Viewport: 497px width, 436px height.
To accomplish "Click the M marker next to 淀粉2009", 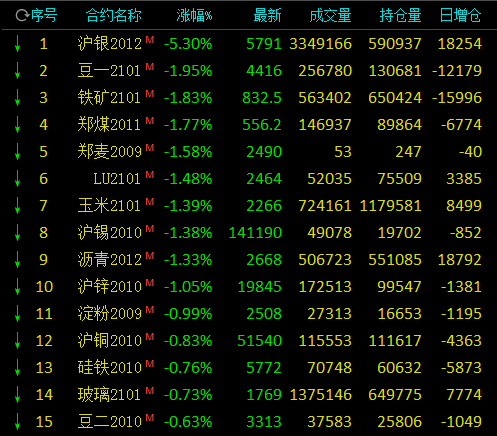I will [x=150, y=310].
